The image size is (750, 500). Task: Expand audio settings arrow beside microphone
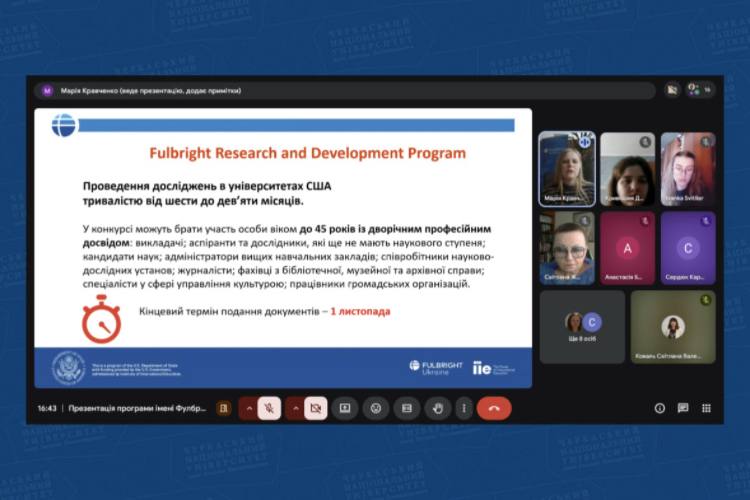(x=249, y=408)
